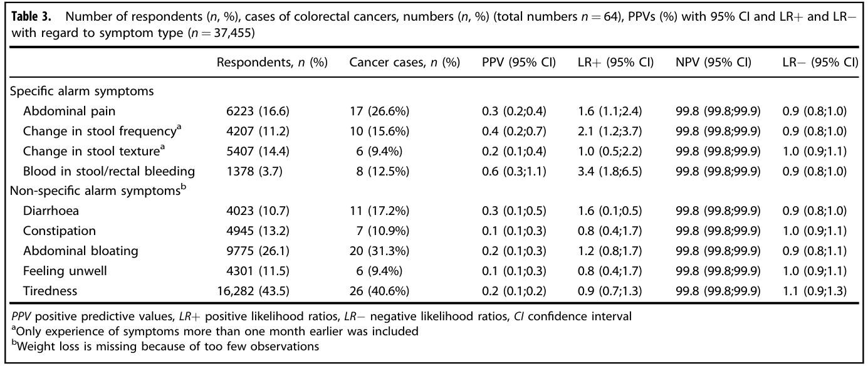Click the "Diarrhoea" row label
868x366 pixels.
tap(51, 211)
